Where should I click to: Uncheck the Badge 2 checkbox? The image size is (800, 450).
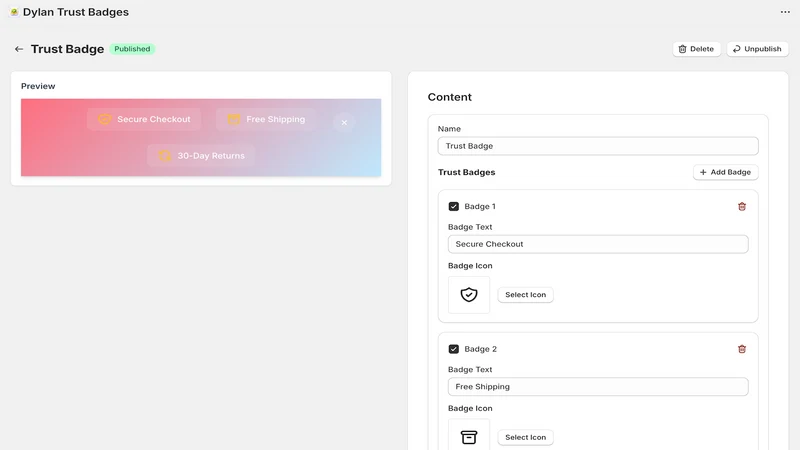[454, 349]
